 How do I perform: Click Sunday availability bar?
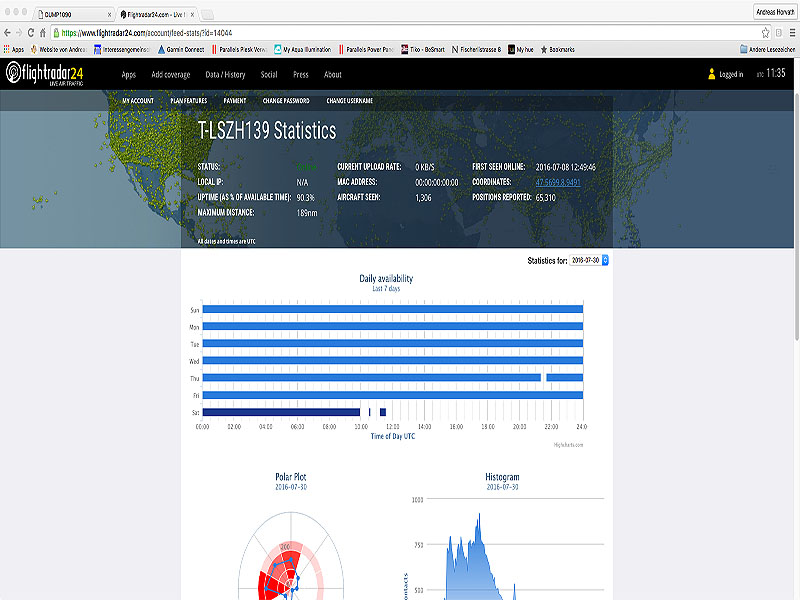pyautogui.click(x=392, y=309)
